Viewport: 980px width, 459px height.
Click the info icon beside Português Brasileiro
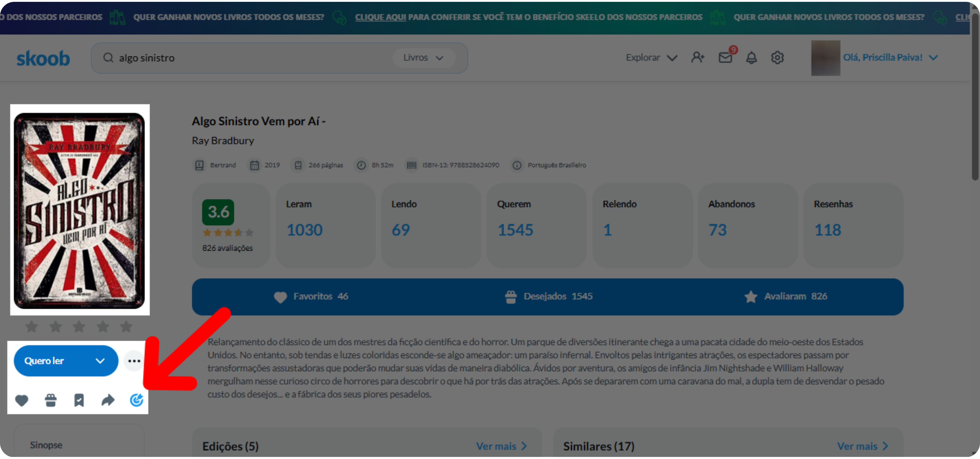tap(517, 165)
